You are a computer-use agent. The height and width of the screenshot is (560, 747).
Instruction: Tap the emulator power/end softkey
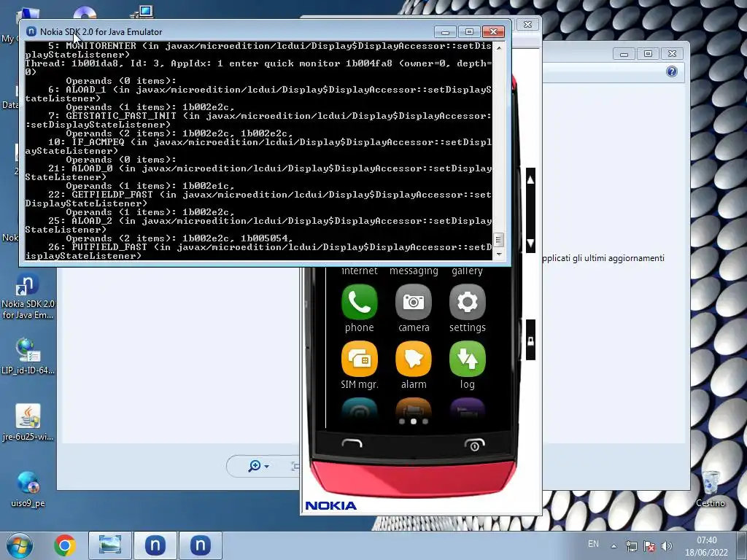(474, 445)
